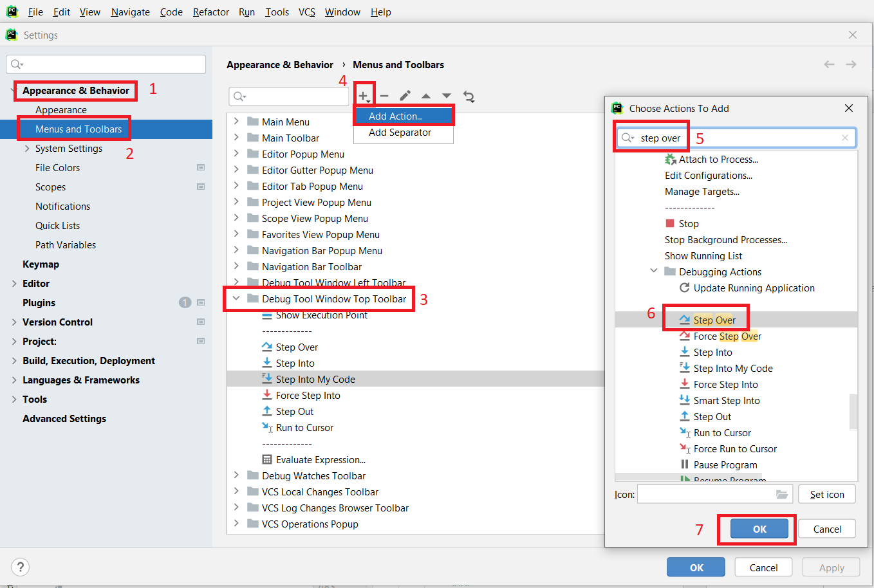Click the add action plus icon
This screenshot has height=588, width=874.
pos(364,96)
